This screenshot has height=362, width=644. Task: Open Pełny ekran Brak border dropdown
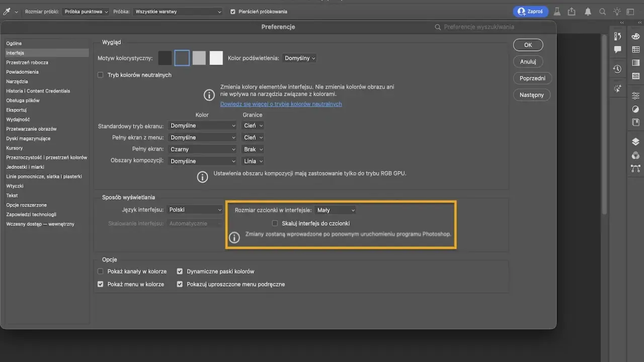coord(253,149)
